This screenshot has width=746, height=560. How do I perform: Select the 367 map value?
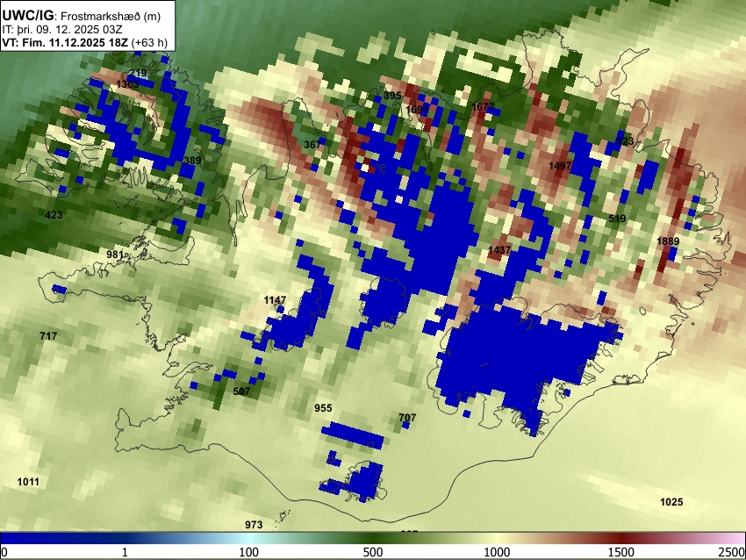click(312, 145)
